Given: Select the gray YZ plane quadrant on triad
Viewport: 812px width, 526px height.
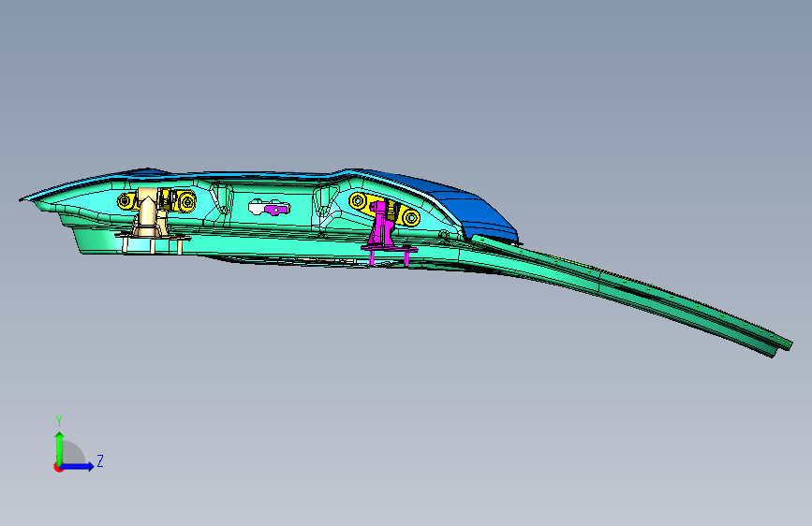Looking at the screenshot, I should pyautogui.click(x=74, y=453).
